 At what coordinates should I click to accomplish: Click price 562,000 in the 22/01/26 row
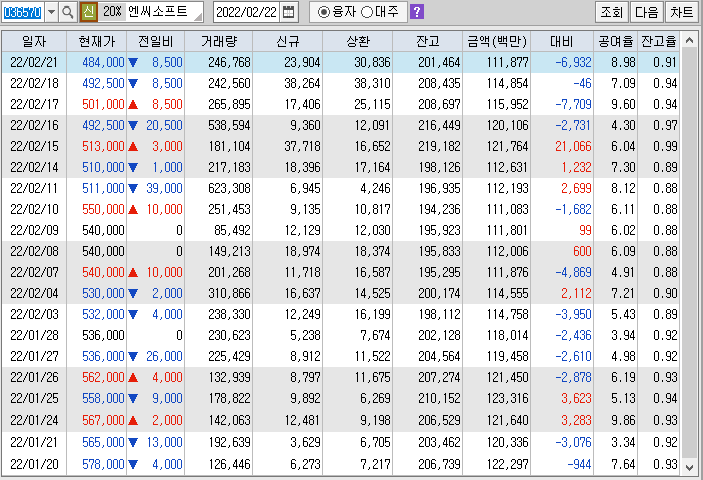(x=103, y=377)
